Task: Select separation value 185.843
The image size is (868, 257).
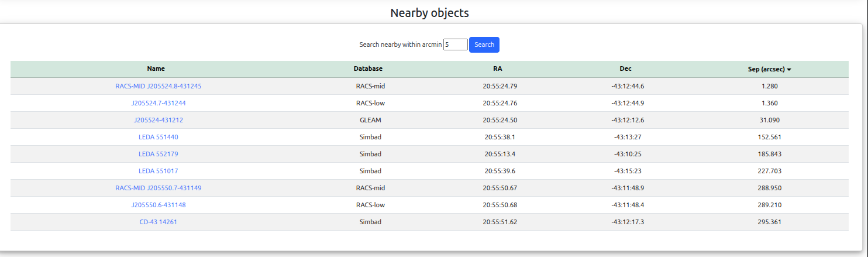Action: pos(770,154)
